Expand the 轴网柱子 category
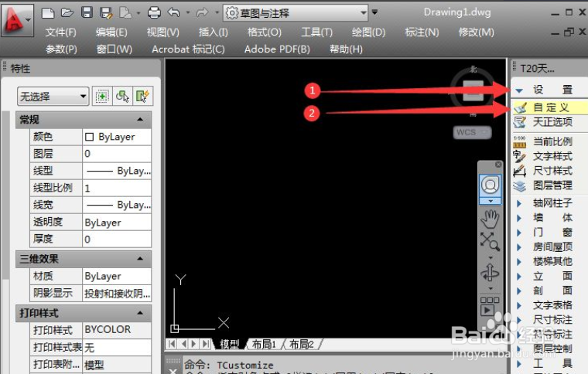Viewport: 588px width, 374px height. [x=519, y=203]
